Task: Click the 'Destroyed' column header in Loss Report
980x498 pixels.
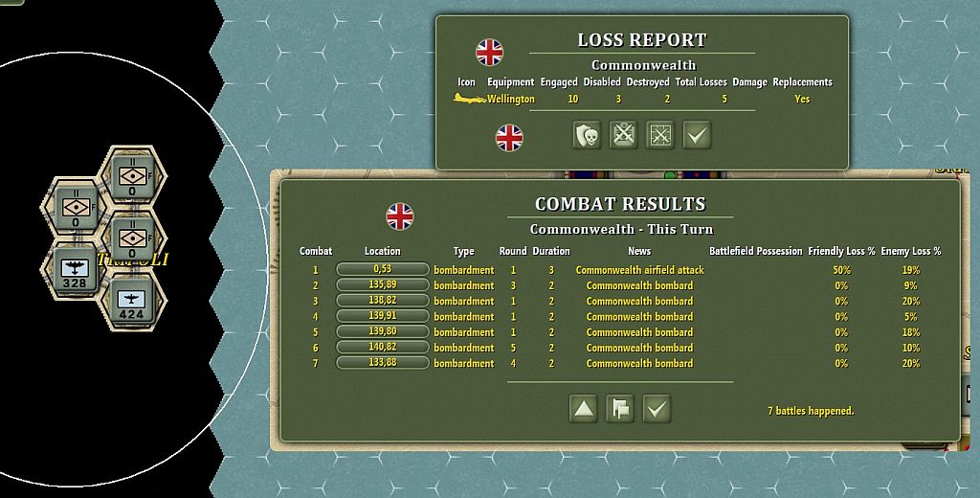Action: point(648,82)
